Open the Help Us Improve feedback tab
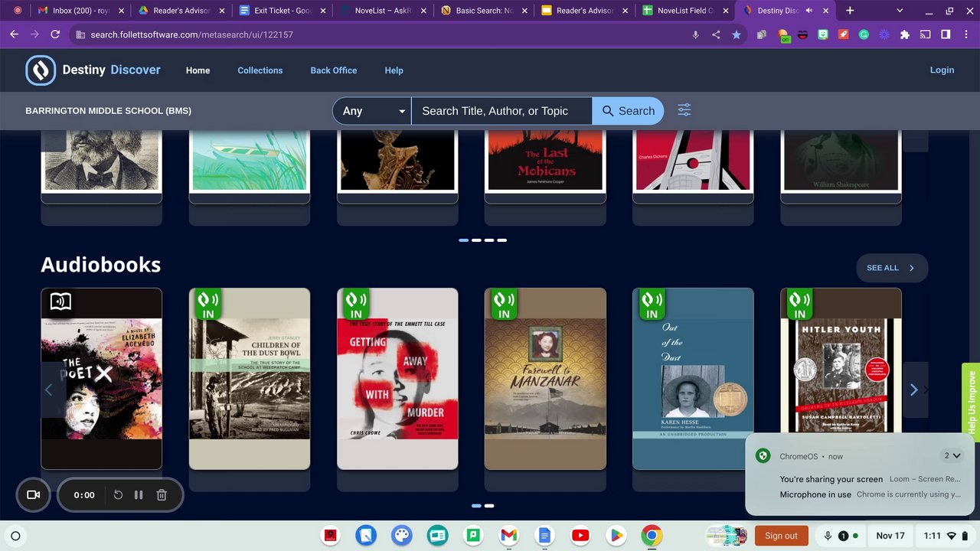Screen dimensions: 980x551 point(972,402)
